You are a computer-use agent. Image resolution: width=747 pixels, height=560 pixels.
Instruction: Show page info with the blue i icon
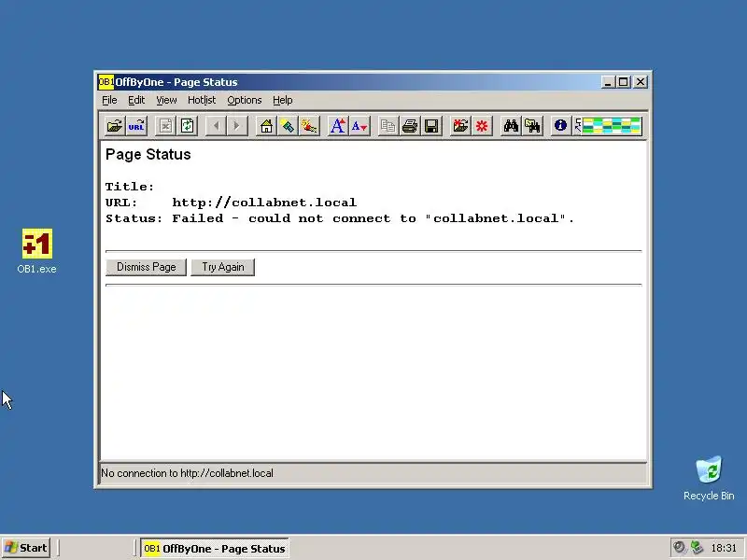click(561, 126)
